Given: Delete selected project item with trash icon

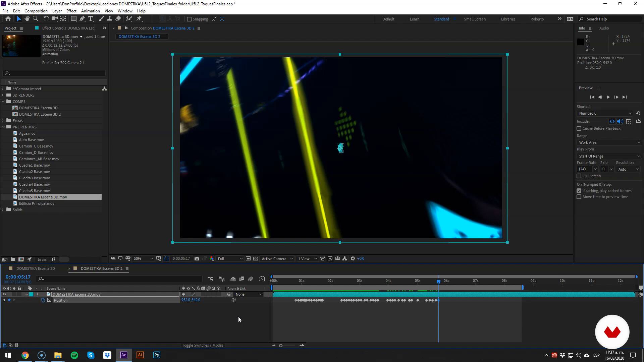Looking at the screenshot, I should click(x=54, y=259).
